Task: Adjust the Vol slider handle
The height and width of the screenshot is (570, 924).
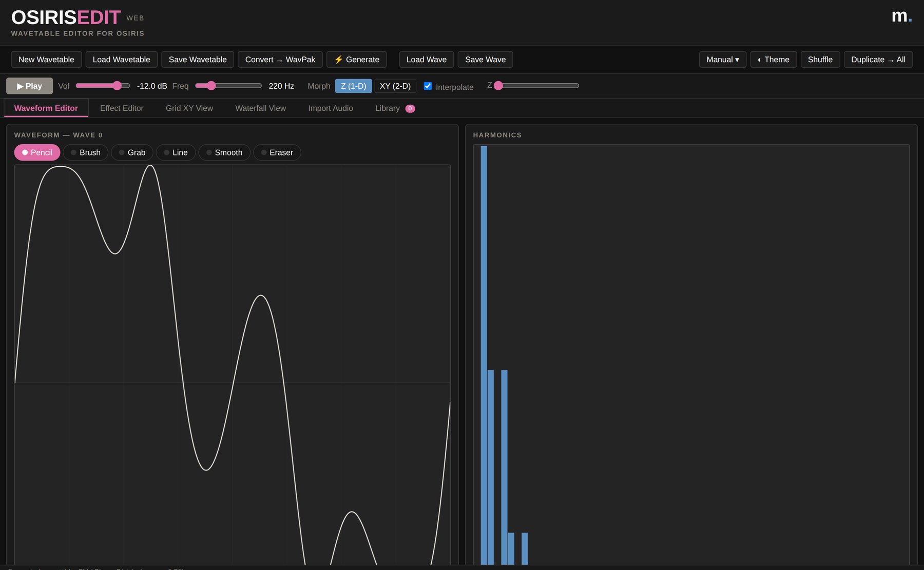Action: click(x=117, y=86)
